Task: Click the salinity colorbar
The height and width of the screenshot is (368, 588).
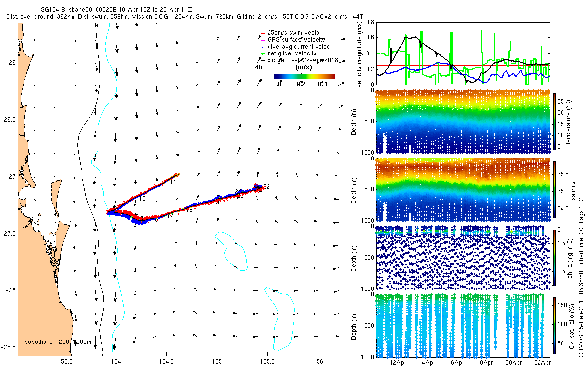Action: tap(555, 189)
